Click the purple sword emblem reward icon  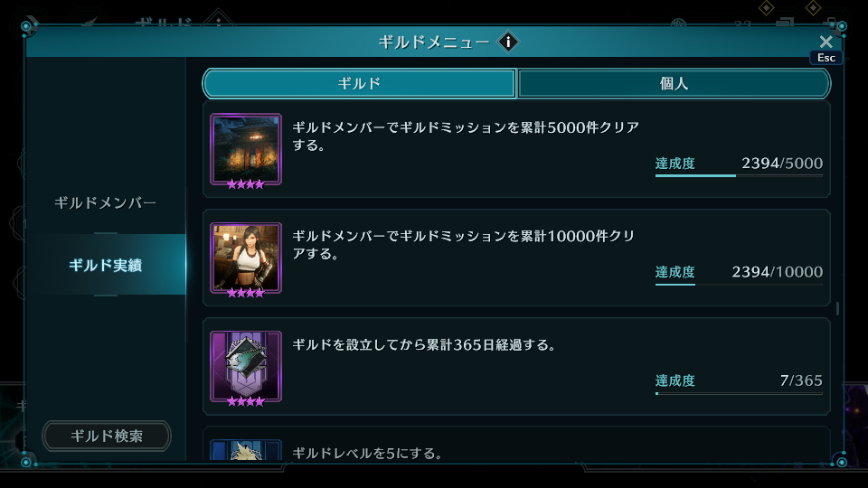tap(246, 366)
